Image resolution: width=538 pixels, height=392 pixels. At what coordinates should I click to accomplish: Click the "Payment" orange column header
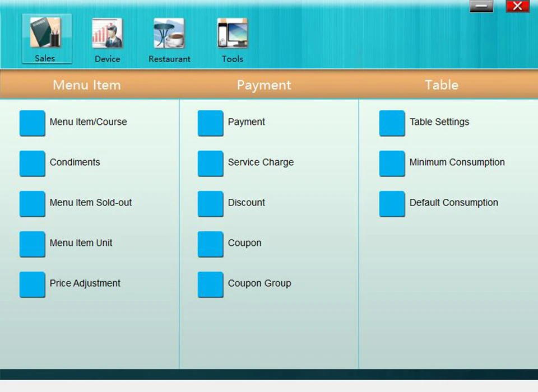pyautogui.click(x=264, y=85)
